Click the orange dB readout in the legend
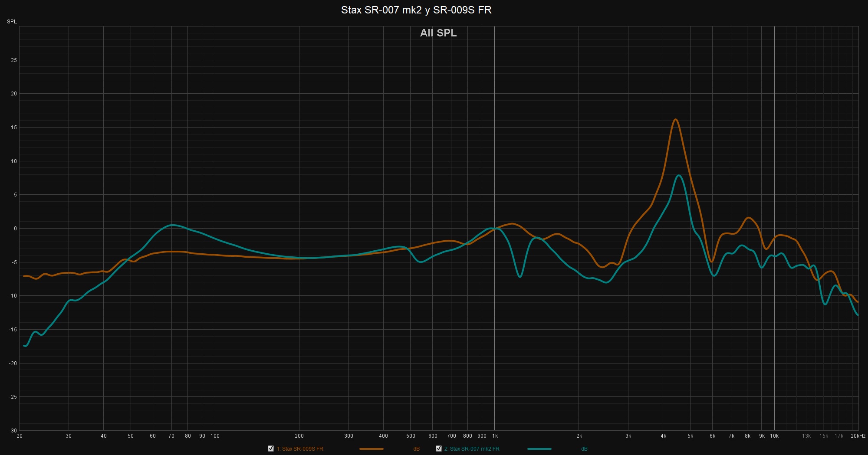The width and height of the screenshot is (868, 455). point(416,449)
